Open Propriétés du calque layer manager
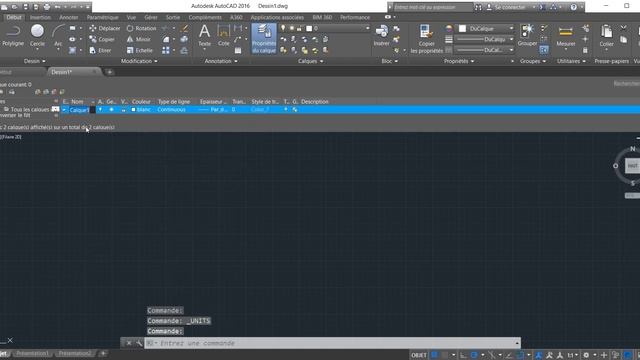The image size is (640, 360). [x=264, y=39]
